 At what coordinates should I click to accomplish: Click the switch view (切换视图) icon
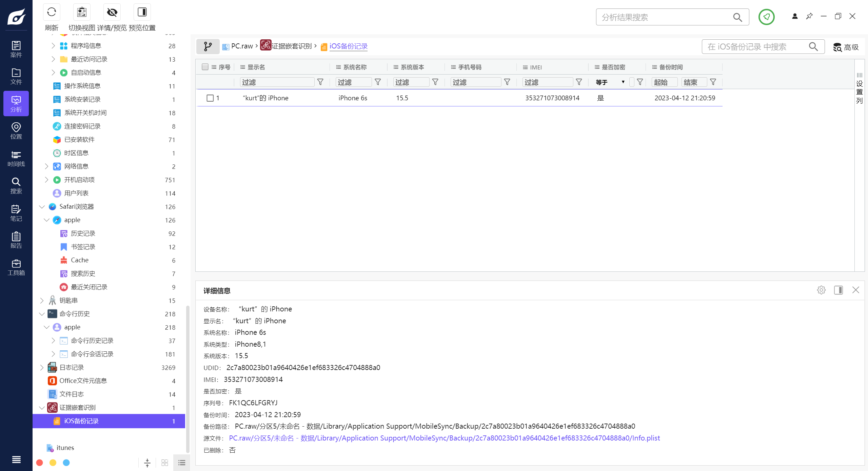(82, 13)
